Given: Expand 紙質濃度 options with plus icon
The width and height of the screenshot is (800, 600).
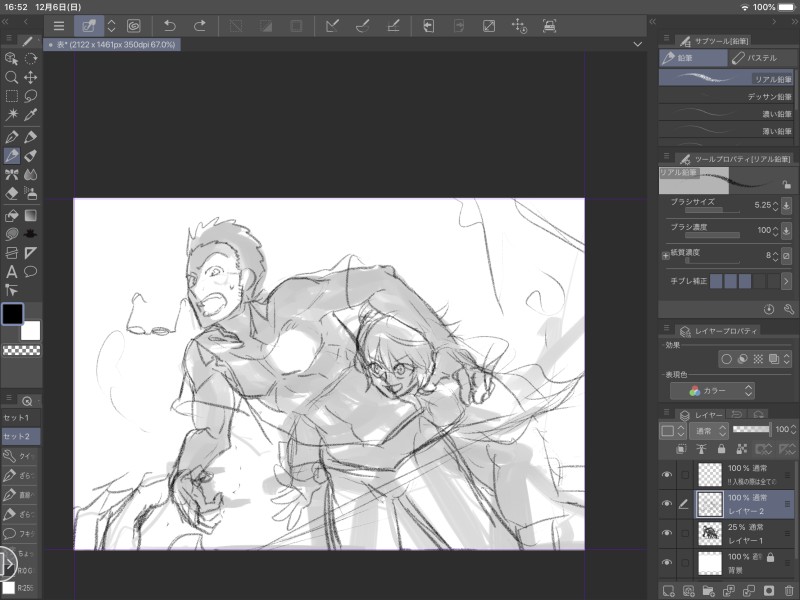Looking at the screenshot, I should (665, 256).
